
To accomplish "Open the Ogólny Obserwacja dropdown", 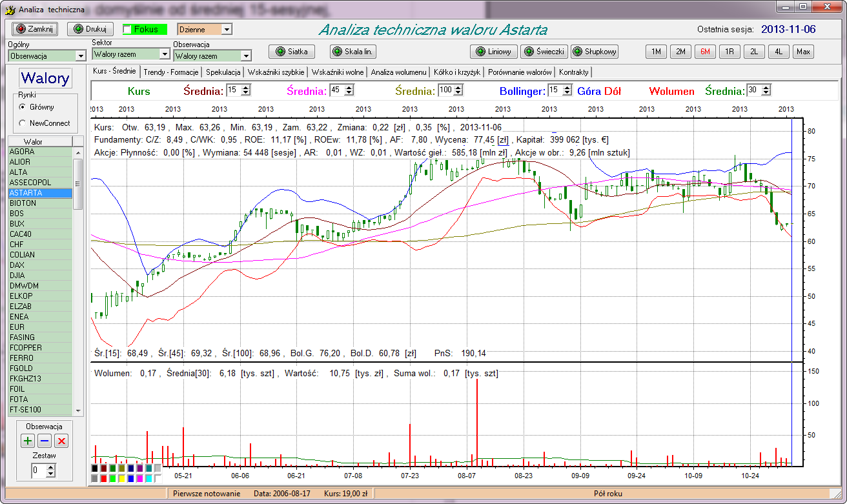I will [x=80, y=56].
